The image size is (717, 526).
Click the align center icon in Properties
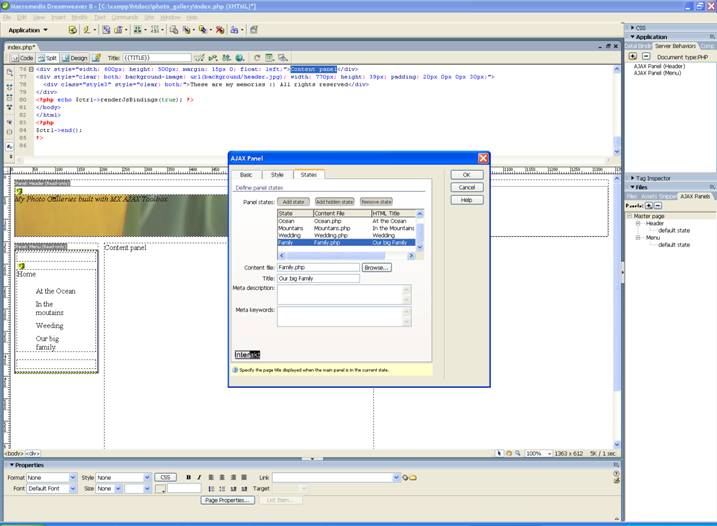(x=222, y=477)
